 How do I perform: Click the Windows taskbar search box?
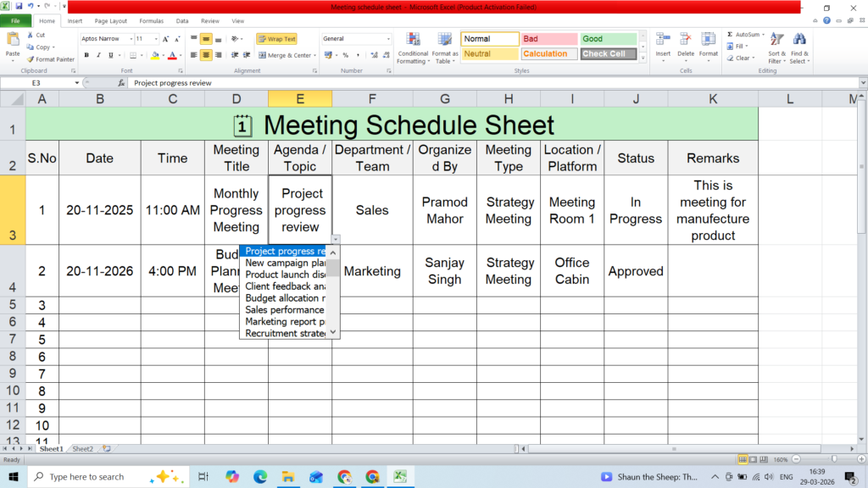point(108,476)
